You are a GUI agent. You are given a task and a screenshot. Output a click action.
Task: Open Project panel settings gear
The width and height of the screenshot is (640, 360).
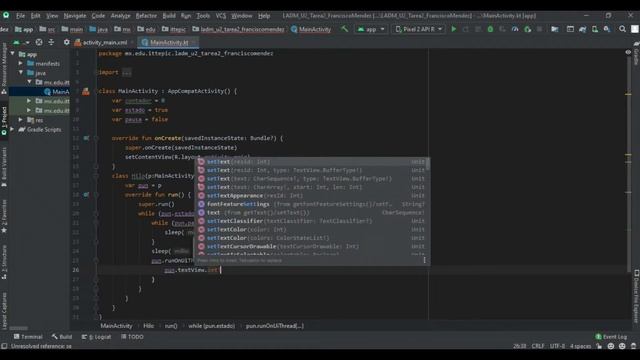pyautogui.click(x=67, y=42)
